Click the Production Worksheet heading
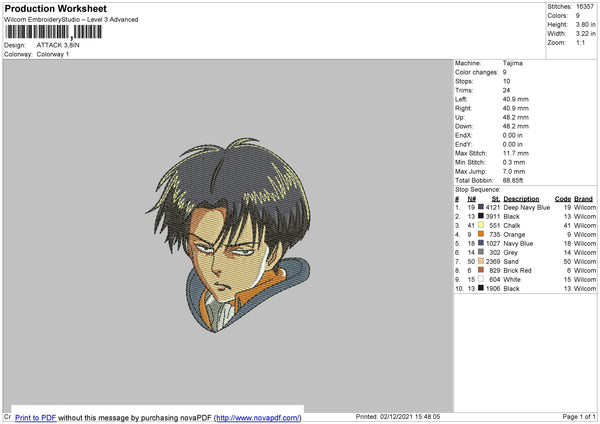Viewport: 600px width, 424px height. 55,8
